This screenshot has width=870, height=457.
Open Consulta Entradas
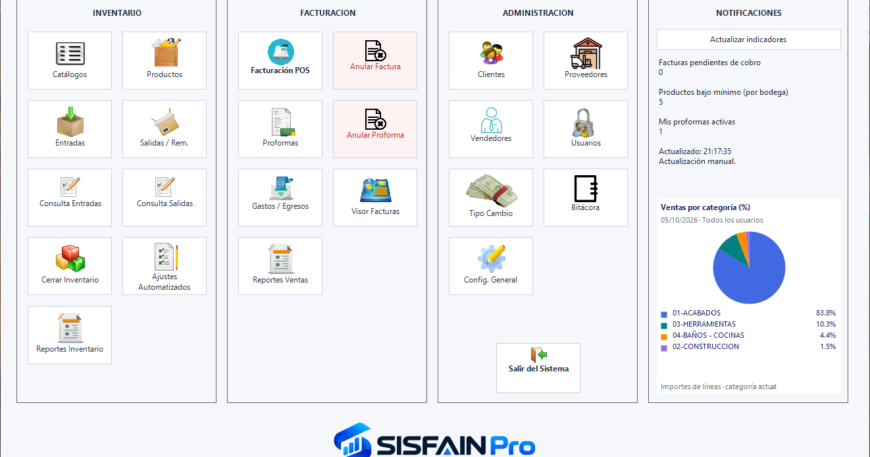click(x=69, y=197)
